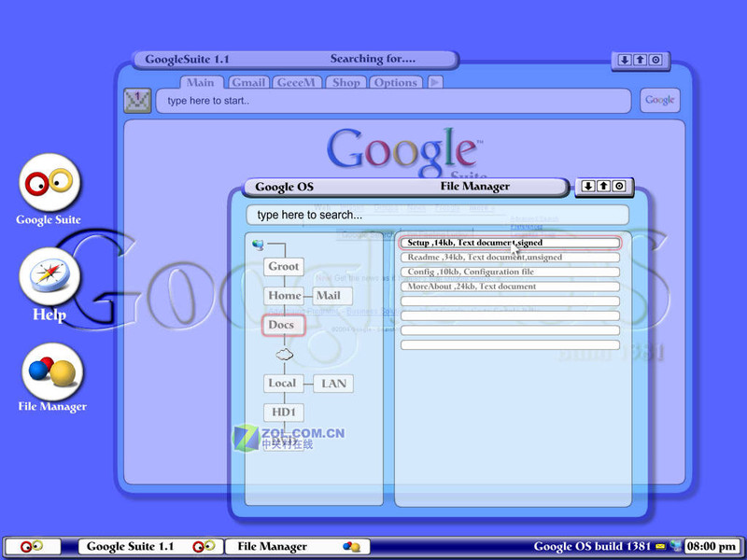Select the Groot tree node
The width and height of the screenshot is (747, 560).
pos(284,266)
